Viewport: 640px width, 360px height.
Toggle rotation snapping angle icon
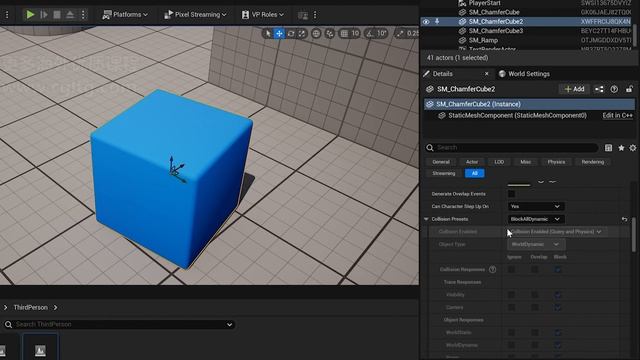(370, 33)
